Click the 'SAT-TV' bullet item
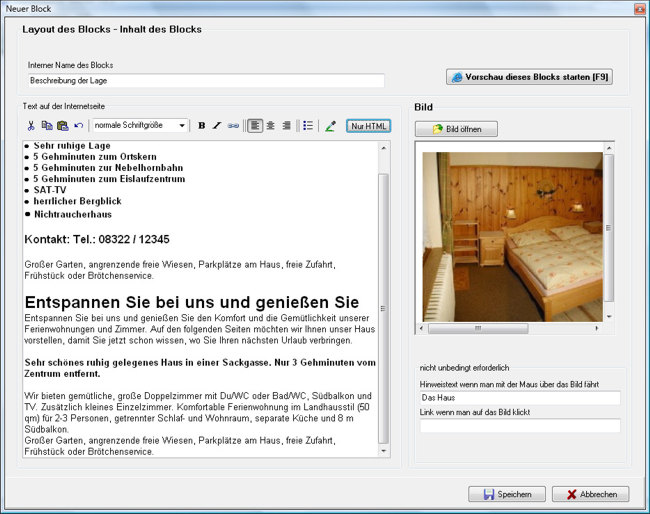Screen dimensions: 650x514 pyautogui.click(x=50, y=190)
